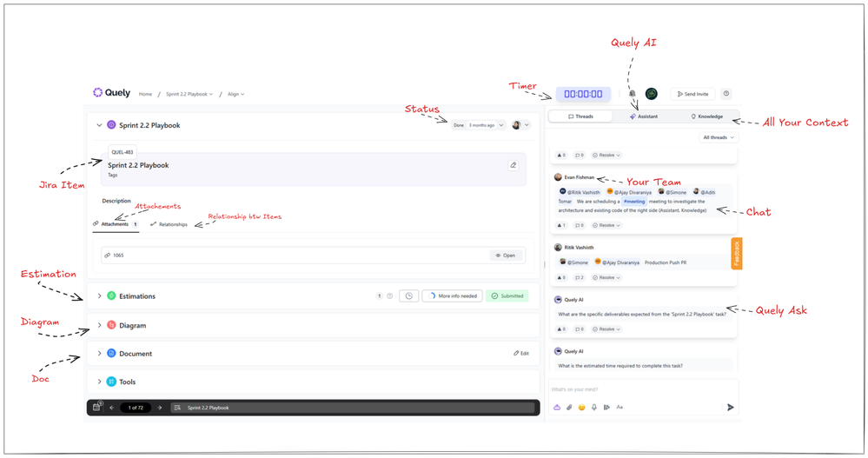Screen dimensions: 868x458
Task: Click the video record icon in composer
Action: (x=606, y=407)
